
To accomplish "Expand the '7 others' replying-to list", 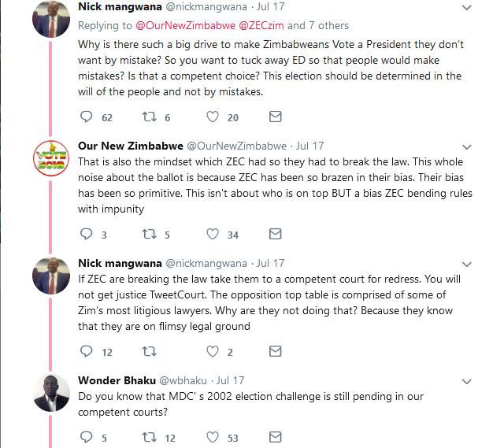I will [321, 26].
